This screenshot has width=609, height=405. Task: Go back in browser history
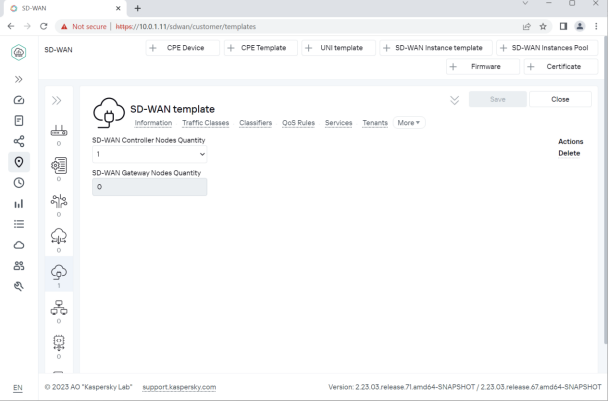11,26
